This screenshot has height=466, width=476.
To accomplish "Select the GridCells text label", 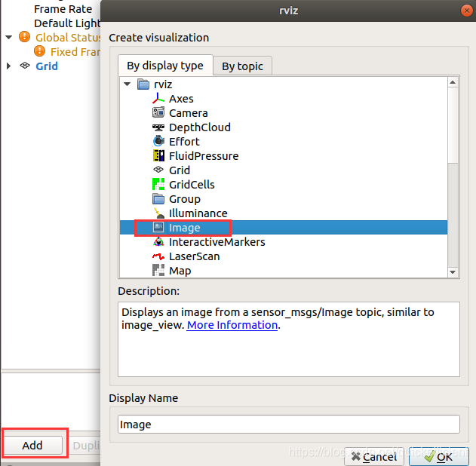I will (192, 185).
